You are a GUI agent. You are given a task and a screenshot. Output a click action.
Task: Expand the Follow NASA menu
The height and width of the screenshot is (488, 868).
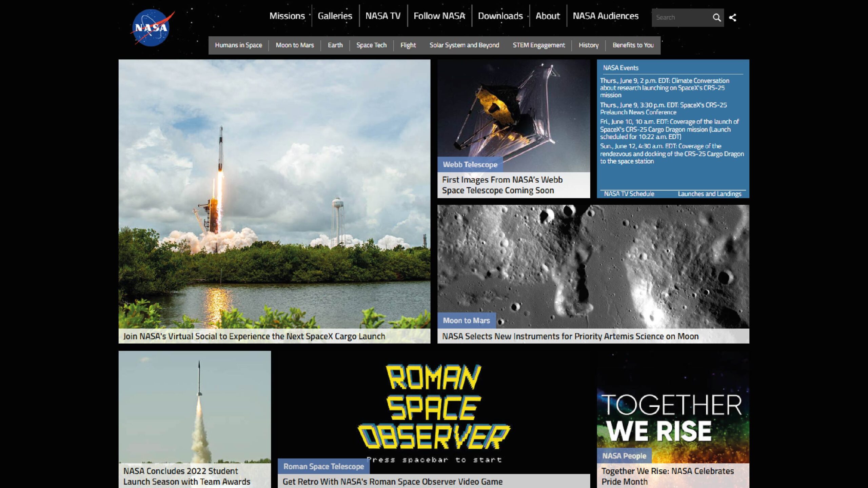439,16
